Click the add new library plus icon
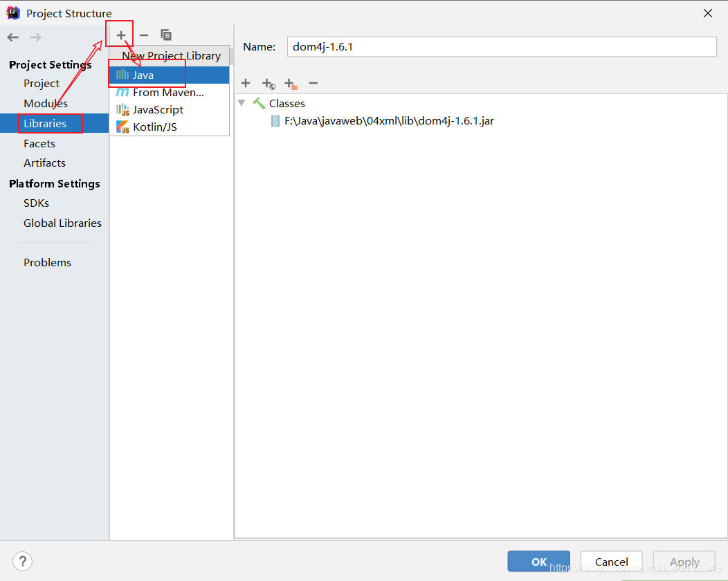This screenshot has height=581, width=728. (x=120, y=35)
